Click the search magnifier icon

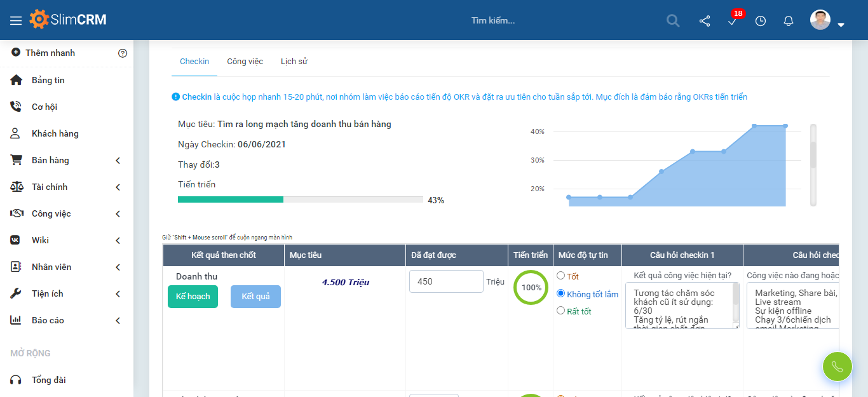[673, 20]
